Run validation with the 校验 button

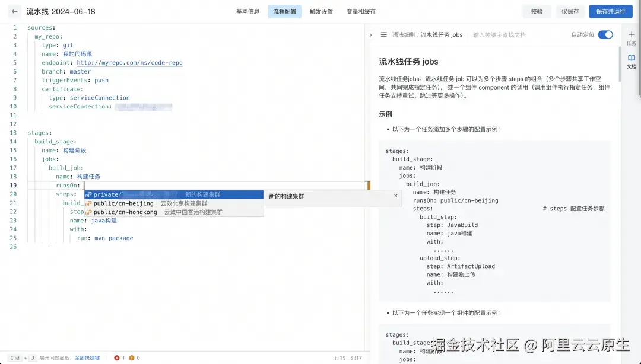[536, 11]
